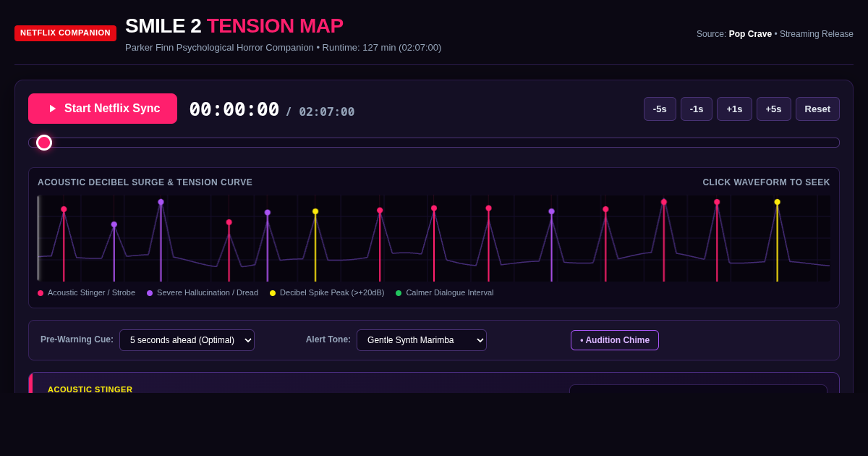
Task: Click the / 02:07:00 total runtime text
Action: 320,112
